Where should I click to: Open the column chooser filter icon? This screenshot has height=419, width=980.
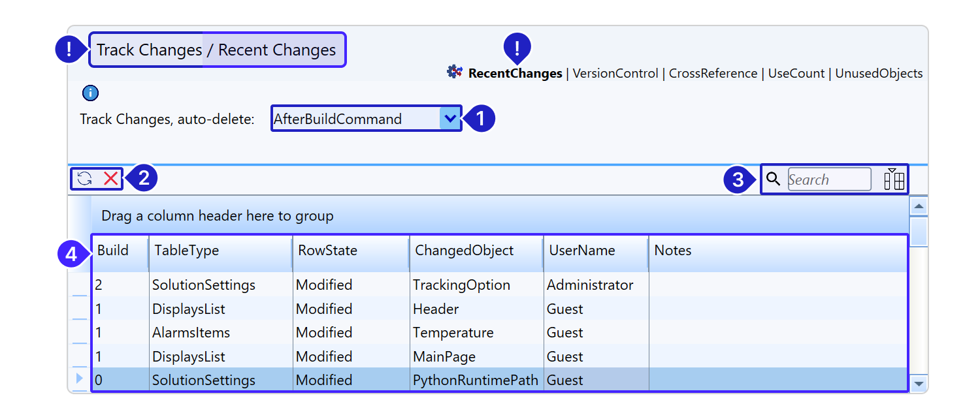coord(894,179)
